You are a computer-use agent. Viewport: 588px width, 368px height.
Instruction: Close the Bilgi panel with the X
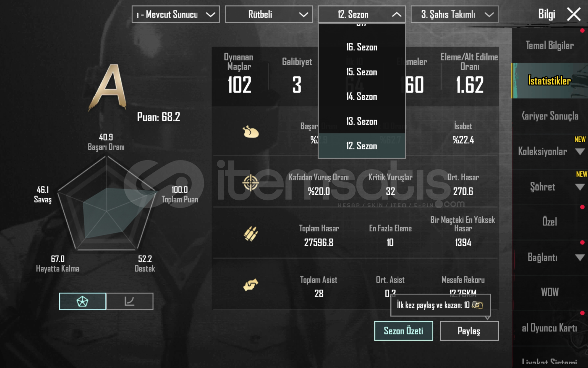click(574, 14)
